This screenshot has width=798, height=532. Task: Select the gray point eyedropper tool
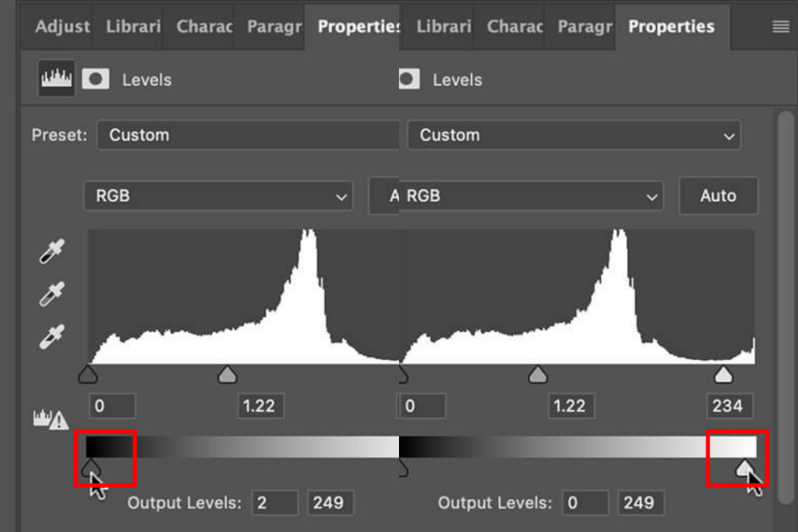point(51,294)
